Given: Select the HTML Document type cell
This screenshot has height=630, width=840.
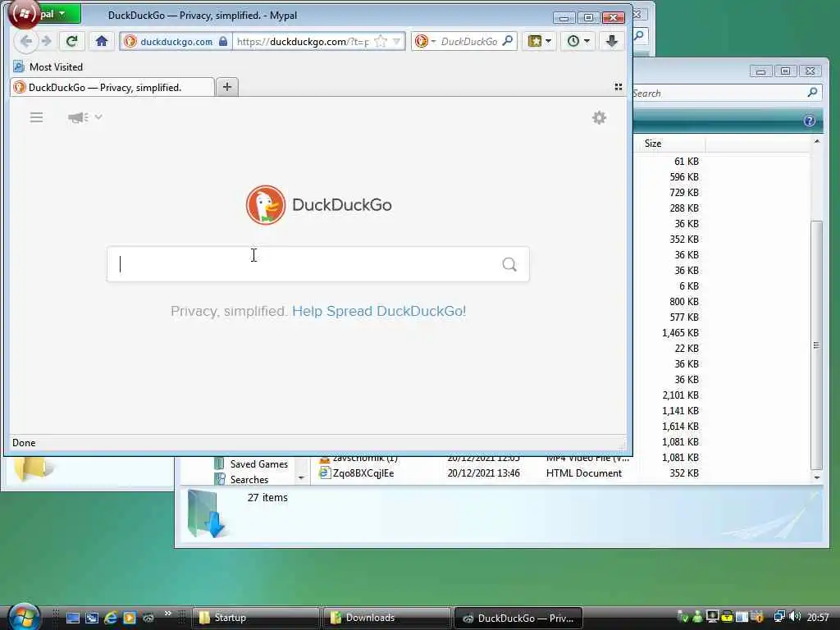Looking at the screenshot, I should pyautogui.click(x=584, y=473).
